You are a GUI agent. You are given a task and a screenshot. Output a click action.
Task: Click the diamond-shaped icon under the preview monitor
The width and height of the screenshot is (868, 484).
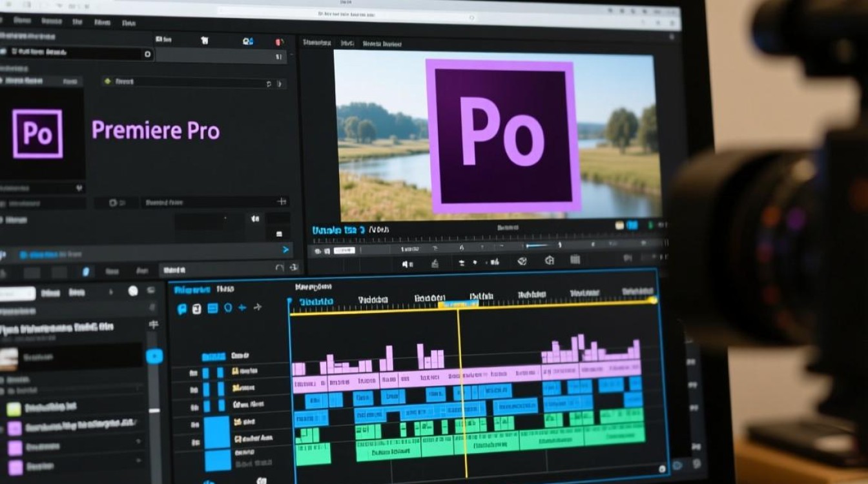[x=522, y=261]
